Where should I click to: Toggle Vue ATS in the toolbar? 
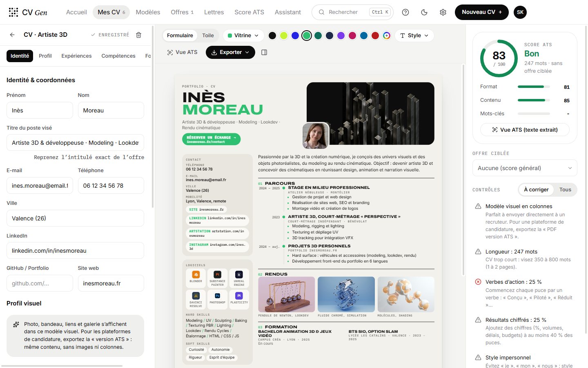pos(182,52)
